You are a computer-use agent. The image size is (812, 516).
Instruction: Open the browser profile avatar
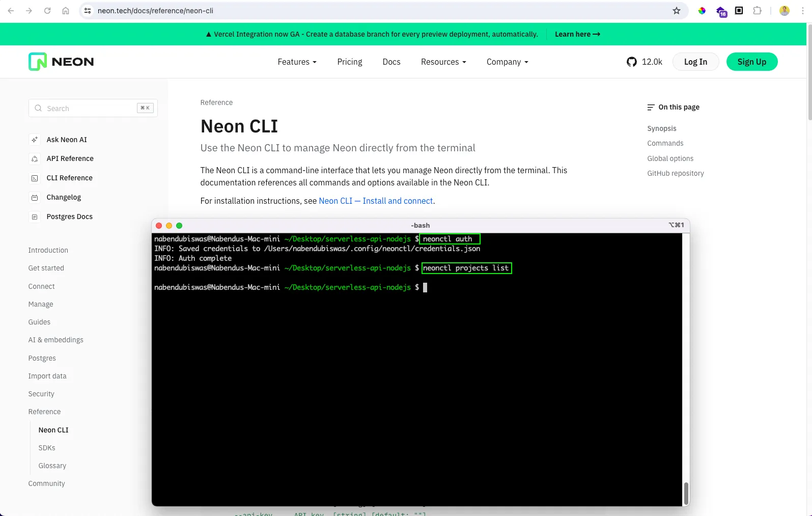pyautogui.click(x=785, y=11)
